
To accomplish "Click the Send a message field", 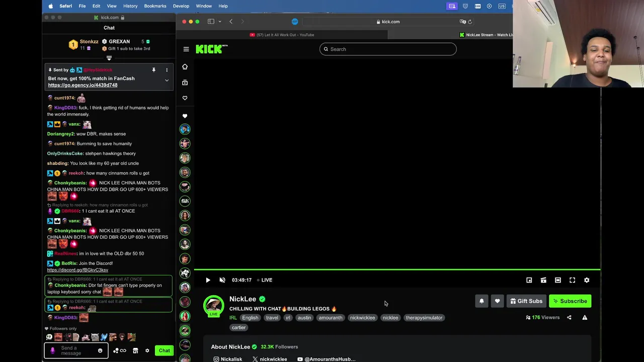I will [x=75, y=350].
